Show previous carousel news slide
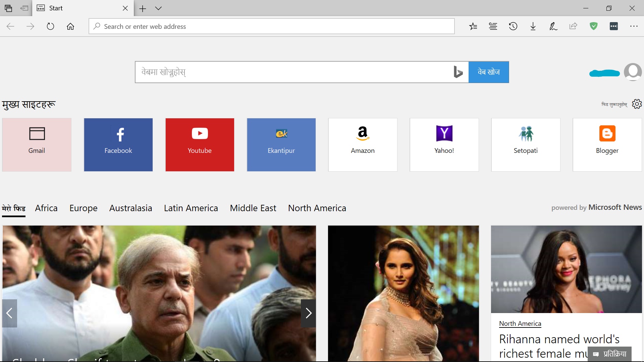Image resolution: width=644 pixels, height=362 pixels. pyautogui.click(x=9, y=313)
